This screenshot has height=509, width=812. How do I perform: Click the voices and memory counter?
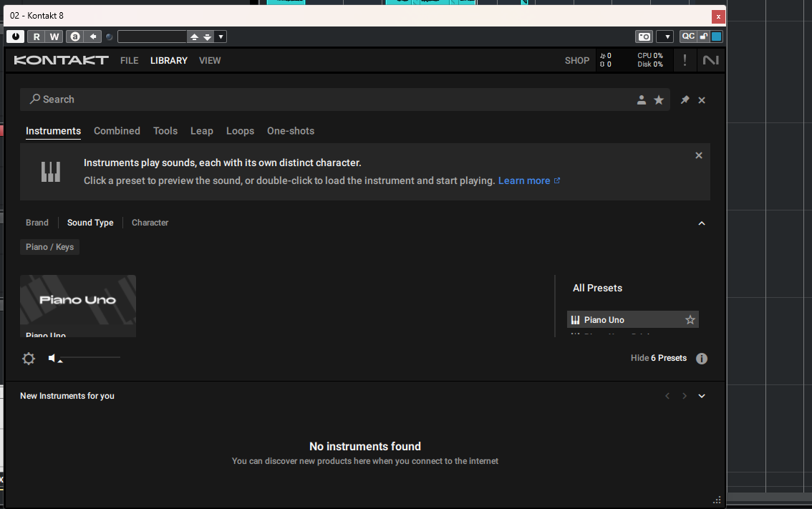pos(605,60)
